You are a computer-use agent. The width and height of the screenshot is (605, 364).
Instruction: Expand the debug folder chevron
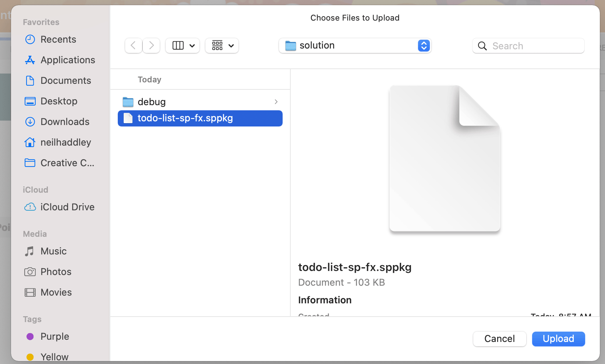276,102
